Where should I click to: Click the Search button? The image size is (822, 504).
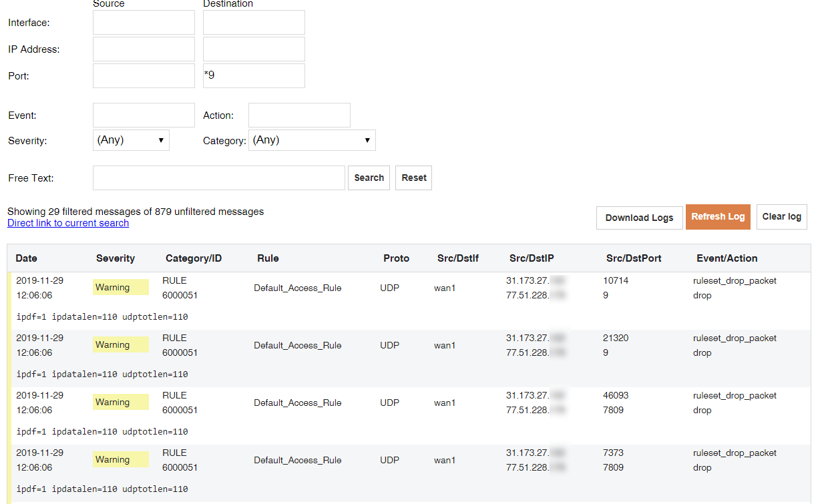point(369,178)
